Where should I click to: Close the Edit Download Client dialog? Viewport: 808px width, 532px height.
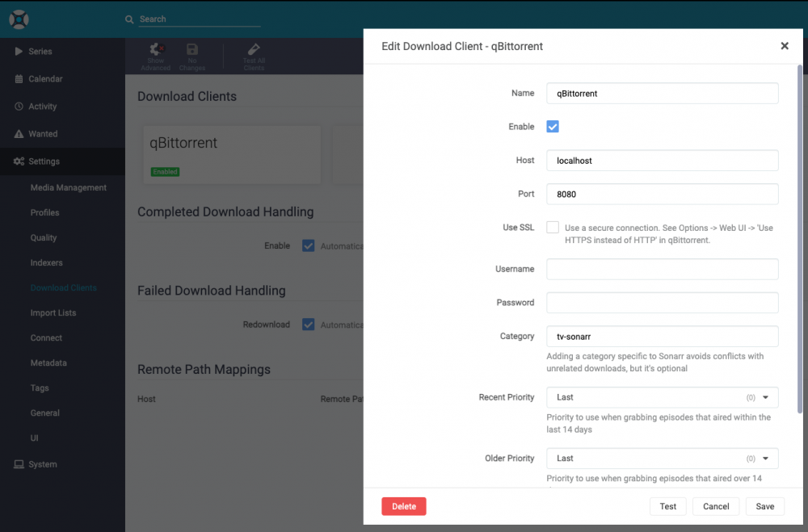point(785,46)
